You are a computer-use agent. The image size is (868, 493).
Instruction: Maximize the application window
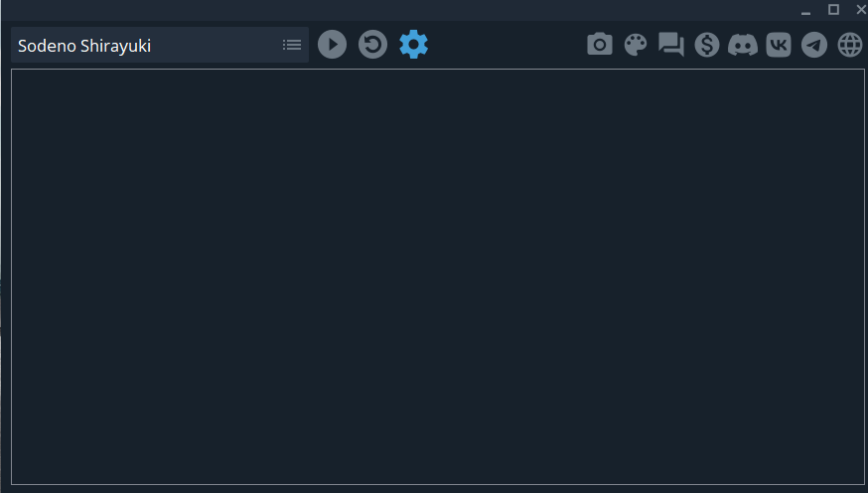pos(833,9)
